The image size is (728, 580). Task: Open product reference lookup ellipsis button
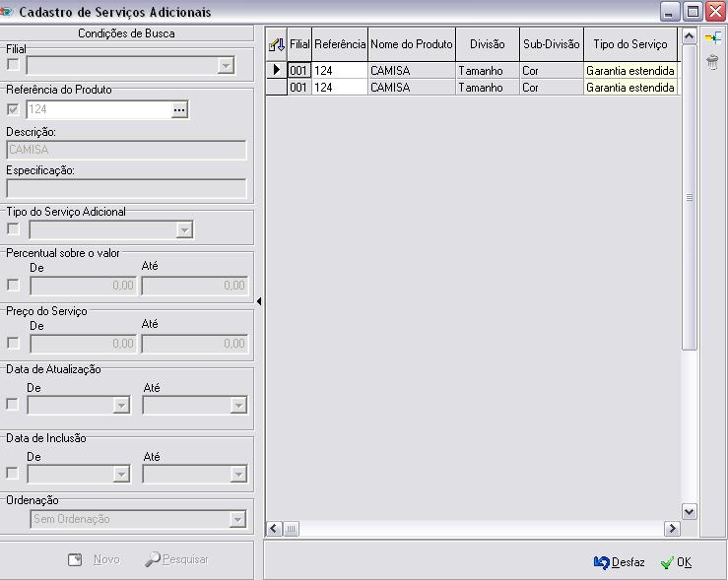[178, 110]
